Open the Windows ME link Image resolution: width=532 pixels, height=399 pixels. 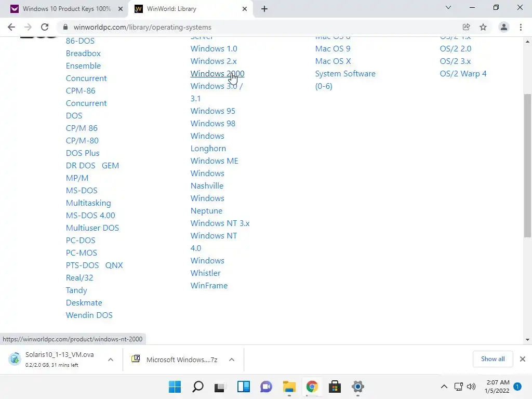tap(214, 161)
